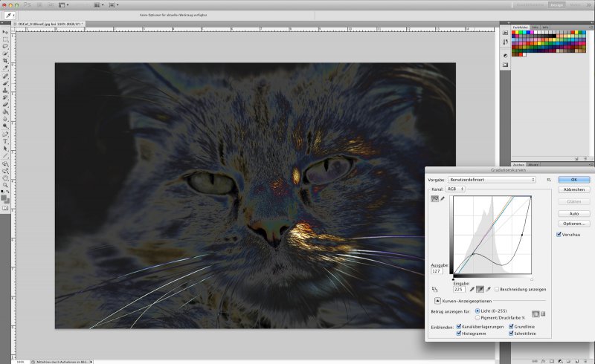Viewport: 595px width, 364px height.
Task: Select the Zoom tool
Action: point(5,185)
